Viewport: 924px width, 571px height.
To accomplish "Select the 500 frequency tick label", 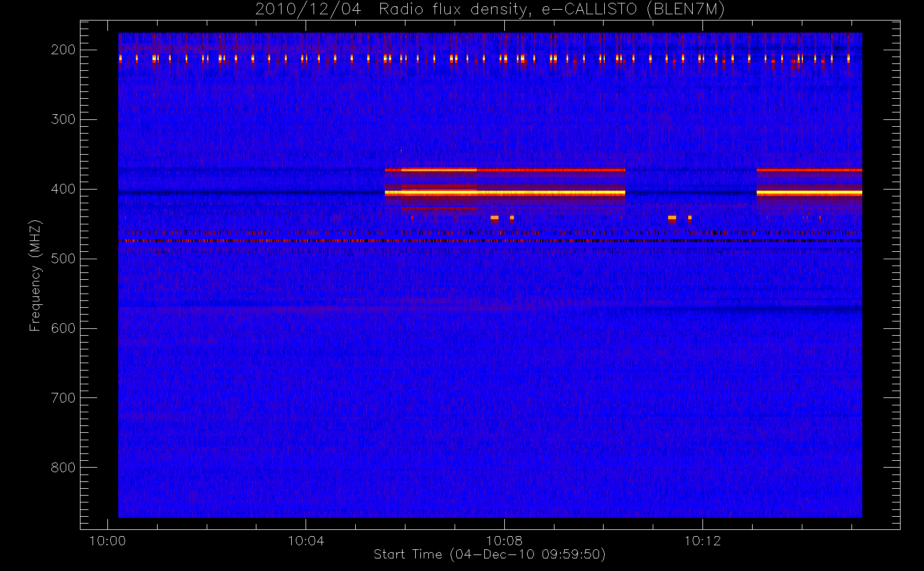I will pyautogui.click(x=63, y=259).
